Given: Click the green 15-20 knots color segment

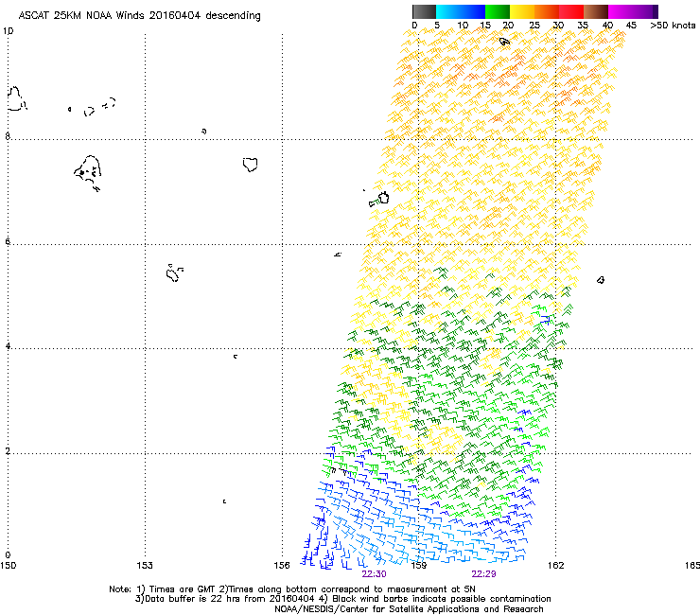Looking at the screenshot, I should click(x=498, y=11).
